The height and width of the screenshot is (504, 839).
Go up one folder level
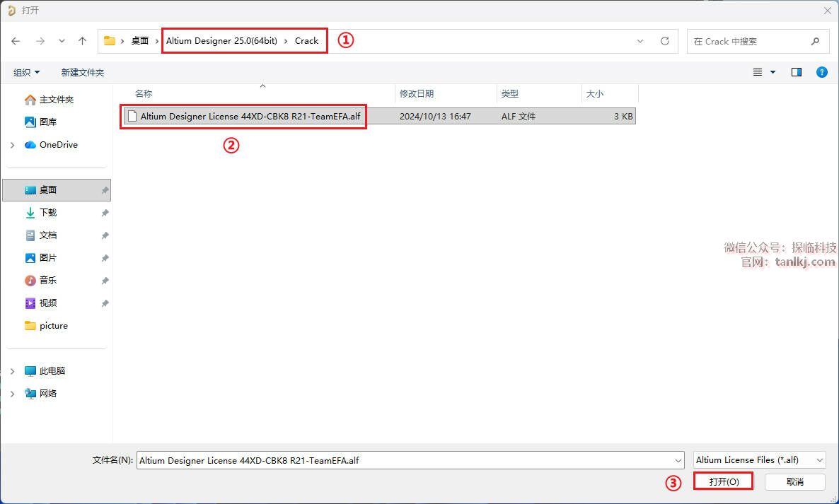point(82,41)
